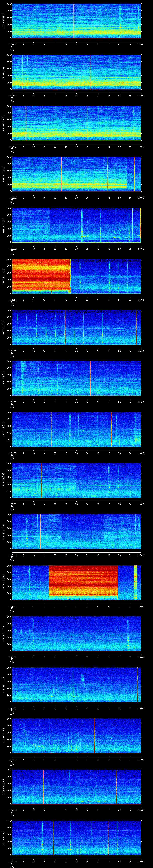Click the spectrogram panel starting at 1:30:00

click(76, 736)
